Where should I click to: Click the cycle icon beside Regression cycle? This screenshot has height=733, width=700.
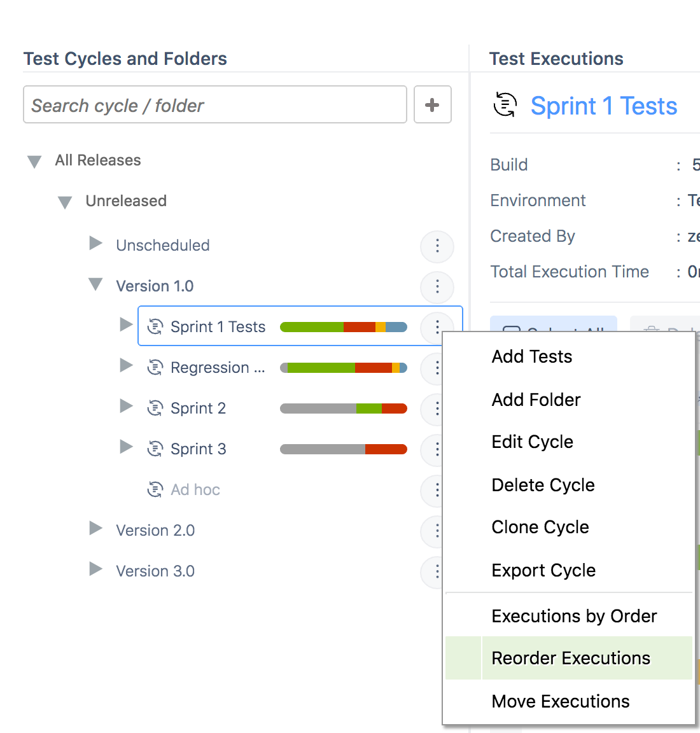click(x=155, y=368)
